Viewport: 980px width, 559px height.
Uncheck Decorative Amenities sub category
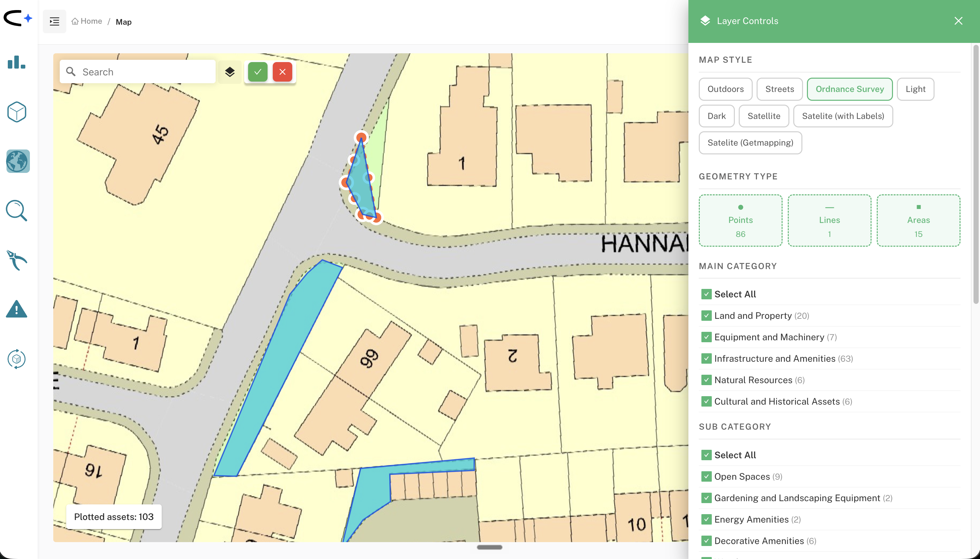(x=706, y=541)
